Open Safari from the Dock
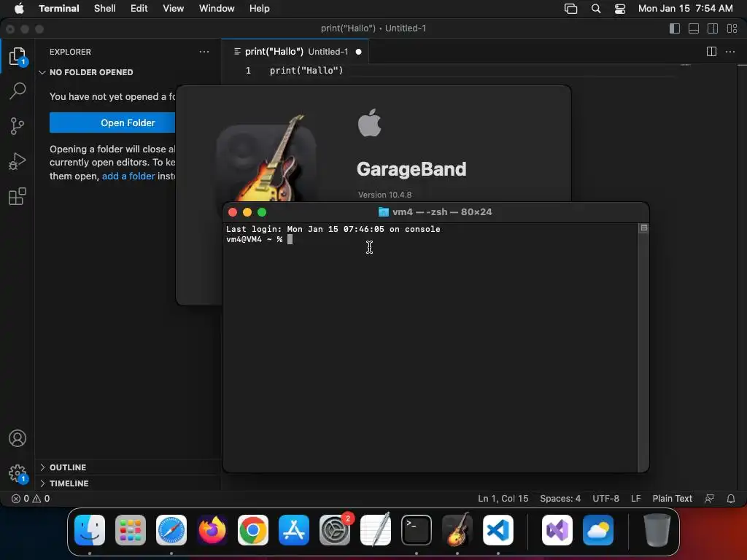 [171, 530]
